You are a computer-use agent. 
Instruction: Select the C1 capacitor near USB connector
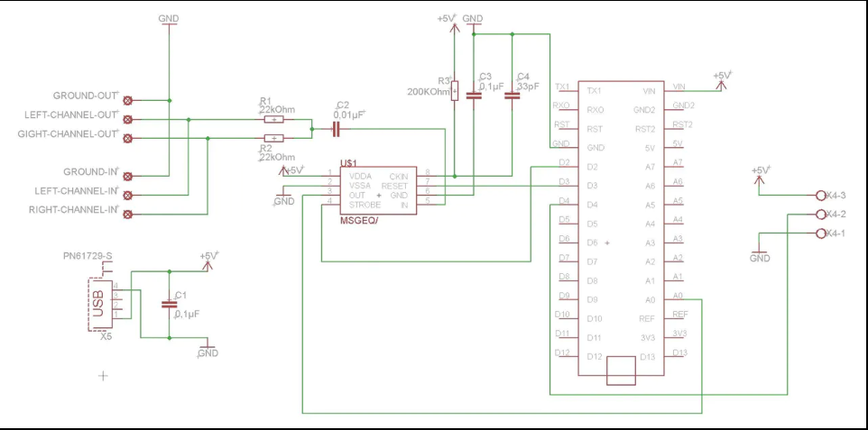(x=170, y=304)
